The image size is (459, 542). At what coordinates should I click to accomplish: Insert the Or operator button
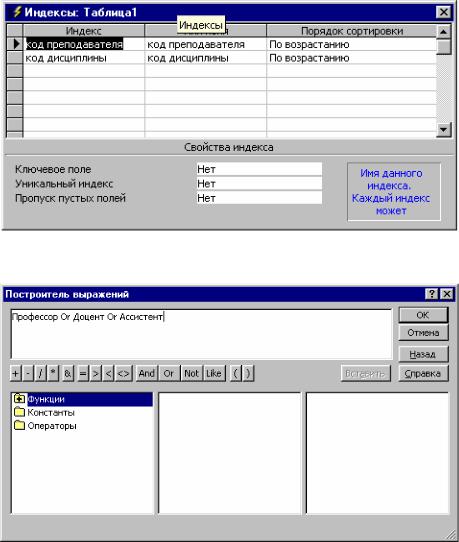click(169, 373)
